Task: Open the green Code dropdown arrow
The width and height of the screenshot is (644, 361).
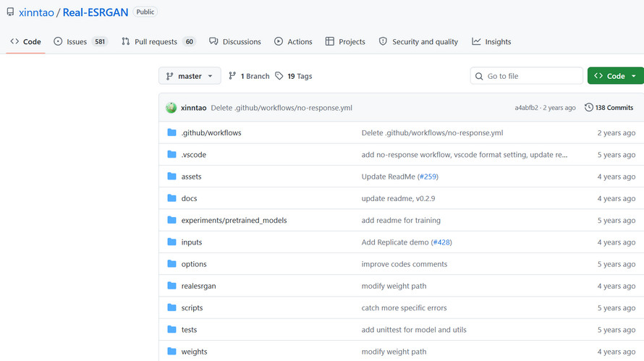Action: coord(634,76)
